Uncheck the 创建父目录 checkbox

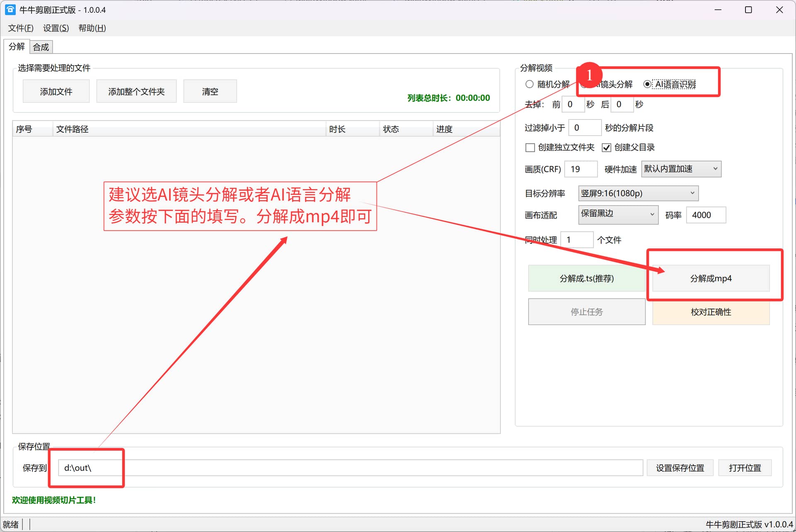607,148
